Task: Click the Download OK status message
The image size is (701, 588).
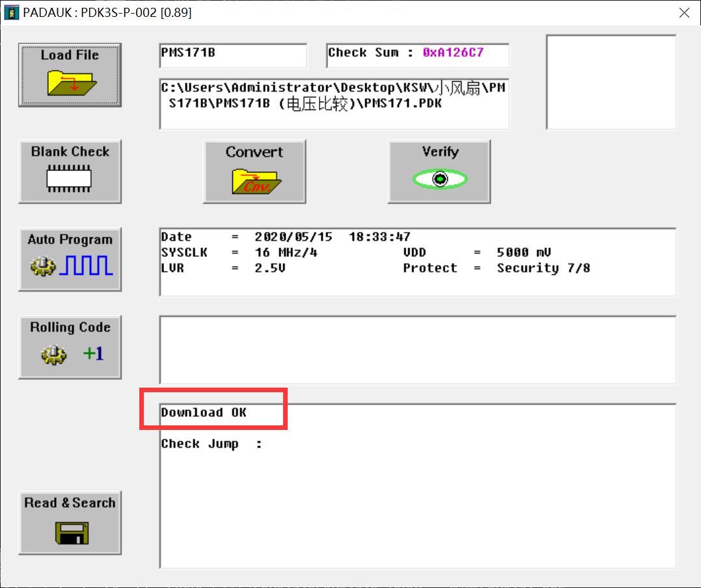Action: tap(204, 412)
